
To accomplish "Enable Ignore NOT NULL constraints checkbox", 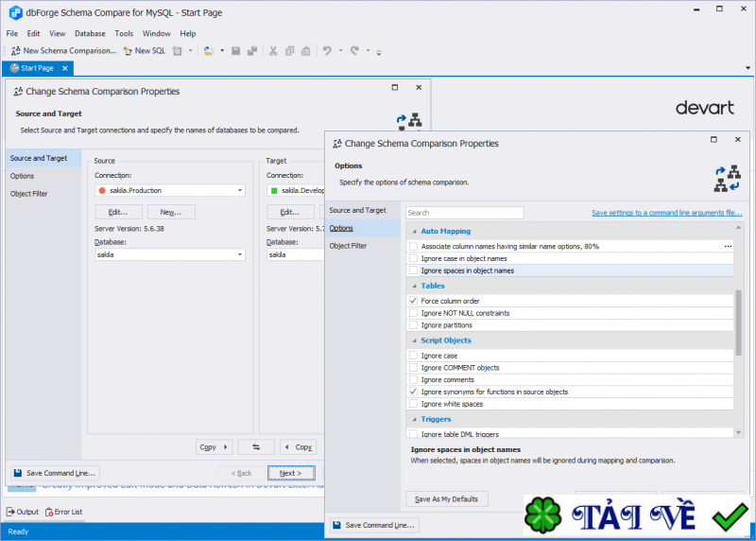I will click(413, 313).
